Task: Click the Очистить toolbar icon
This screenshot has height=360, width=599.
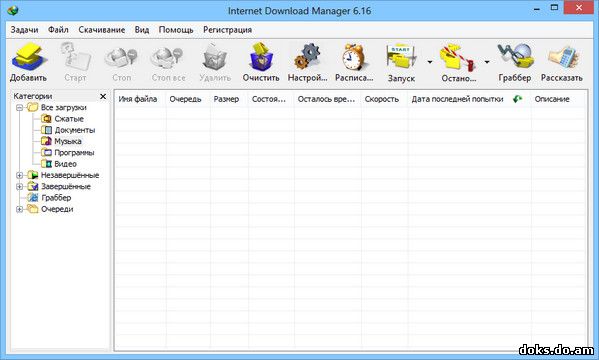Action: 261,57
